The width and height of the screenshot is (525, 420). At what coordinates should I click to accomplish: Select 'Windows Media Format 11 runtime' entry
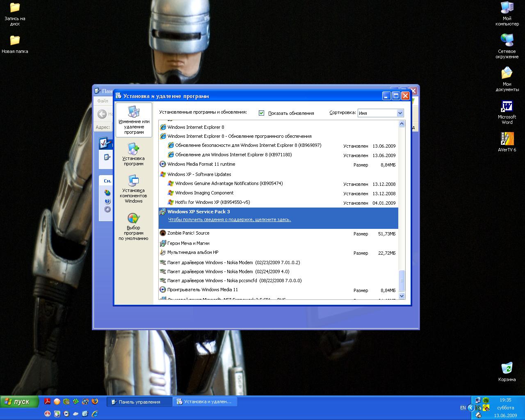201,164
